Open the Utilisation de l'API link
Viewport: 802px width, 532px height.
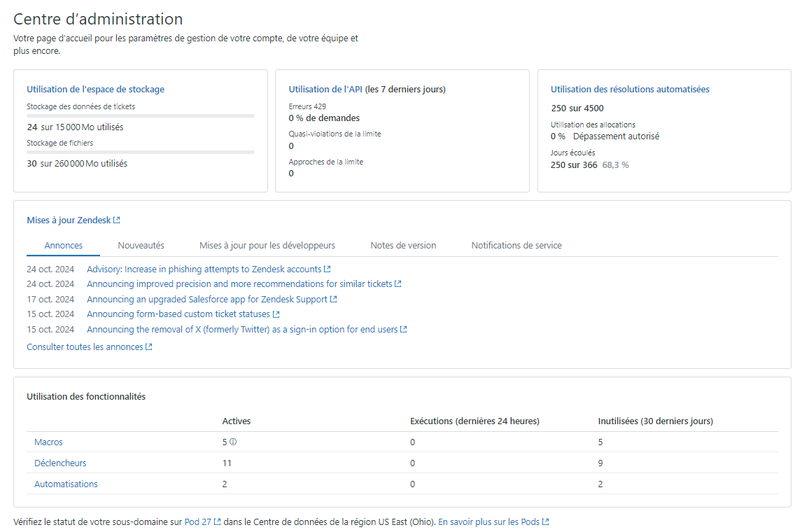coord(325,89)
